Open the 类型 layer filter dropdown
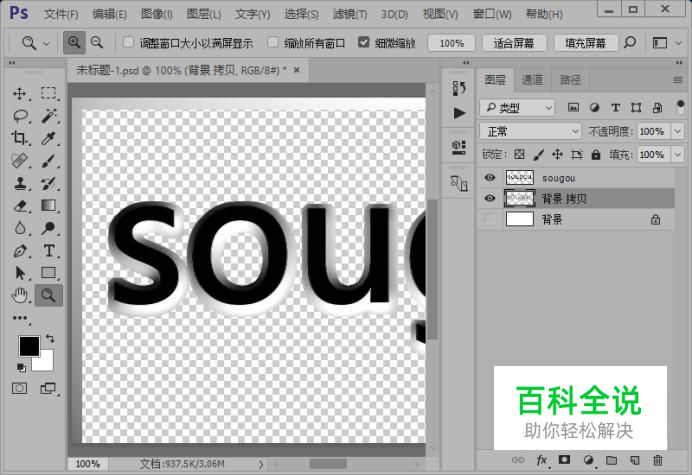This screenshot has width=692, height=475. click(517, 107)
